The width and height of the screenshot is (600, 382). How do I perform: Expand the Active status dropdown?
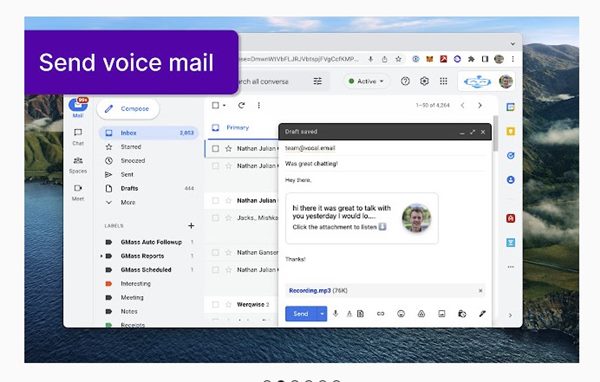(x=366, y=81)
